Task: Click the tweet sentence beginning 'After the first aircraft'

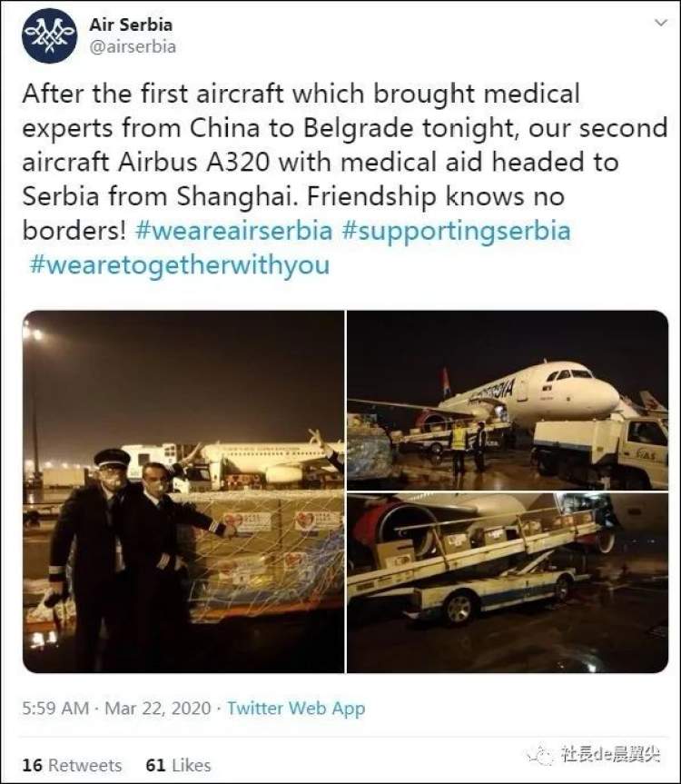Action: [x=300, y=94]
